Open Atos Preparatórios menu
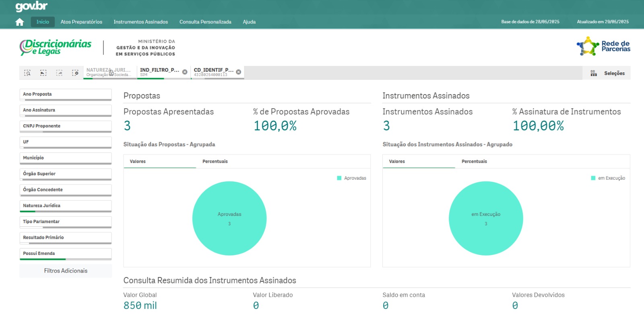Screen dimensions: 644x314 click(x=81, y=22)
